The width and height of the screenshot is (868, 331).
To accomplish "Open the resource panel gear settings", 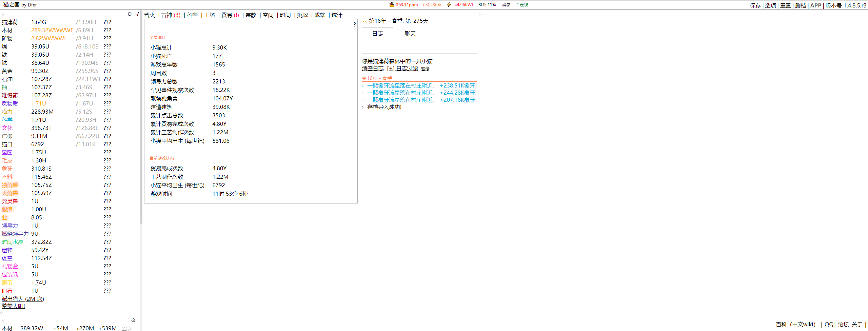I will (130, 14).
